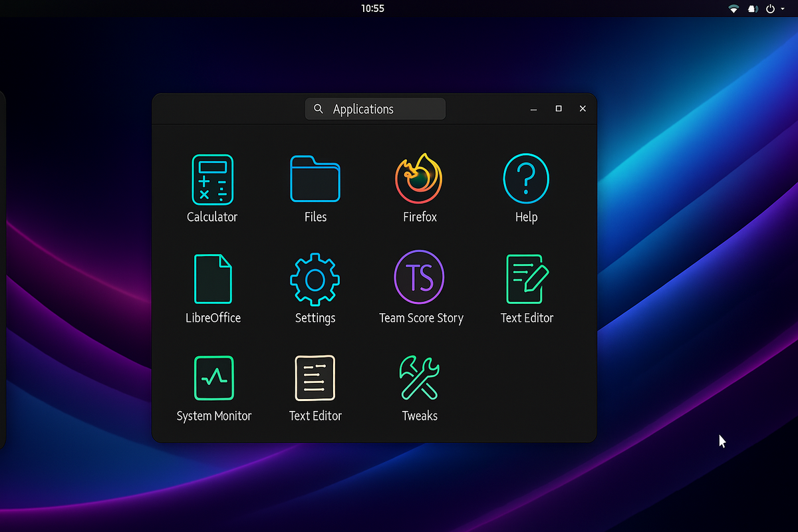Minimize the Applications window
This screenshot has height=532, width=798.
click(533, 109)
